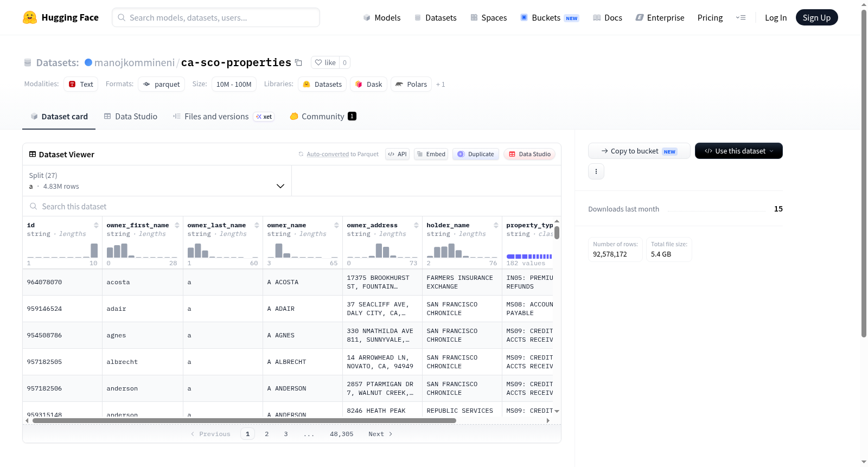Click the Hugging Face logo icon
The image size is (868, 467).
tap(30, 17)
